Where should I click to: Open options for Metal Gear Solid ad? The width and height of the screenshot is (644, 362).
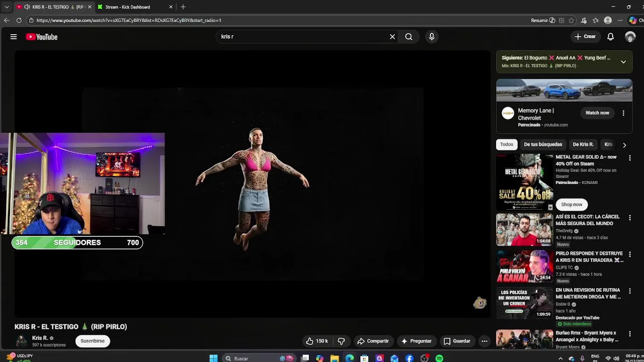(x=629, y=158)
